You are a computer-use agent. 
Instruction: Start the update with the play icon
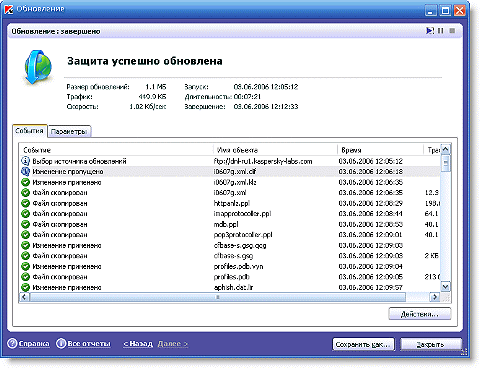point(430,31)
